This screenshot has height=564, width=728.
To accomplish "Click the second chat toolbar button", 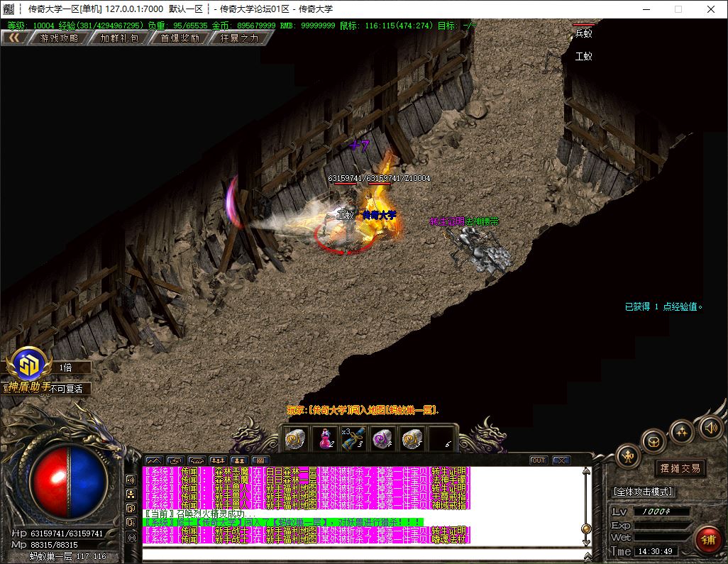I will [x=175, y=460].
